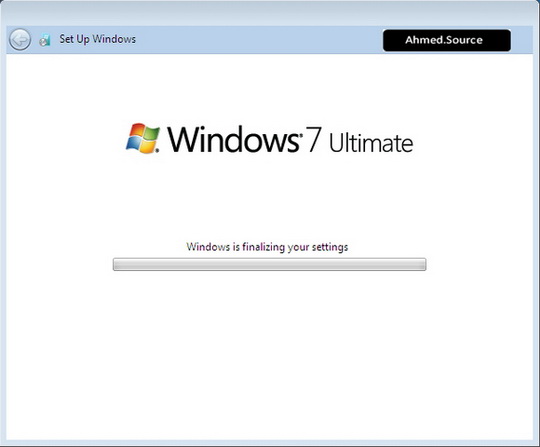Viewport: 540px width, 447px height.
Task: Click the Set Up Windows installer icon
Action: point(45,40)
